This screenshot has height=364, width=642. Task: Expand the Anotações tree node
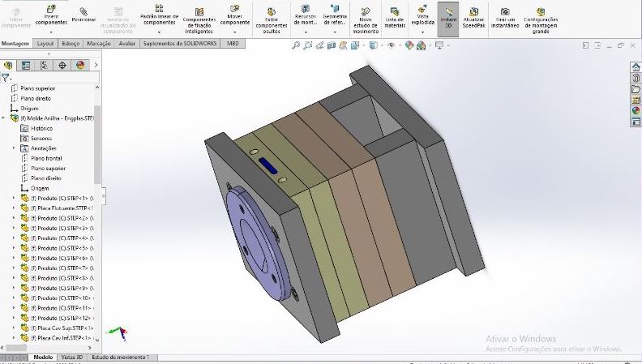14,148
